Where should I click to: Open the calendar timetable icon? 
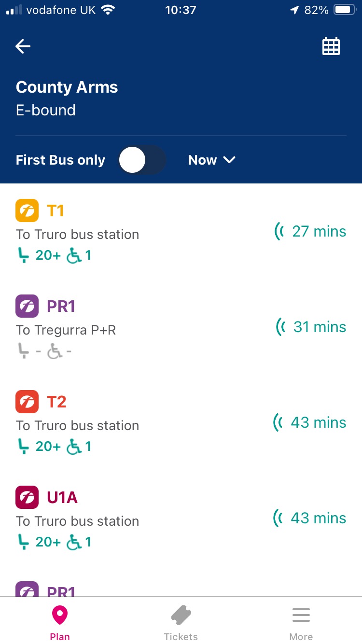tap(331, 46)
